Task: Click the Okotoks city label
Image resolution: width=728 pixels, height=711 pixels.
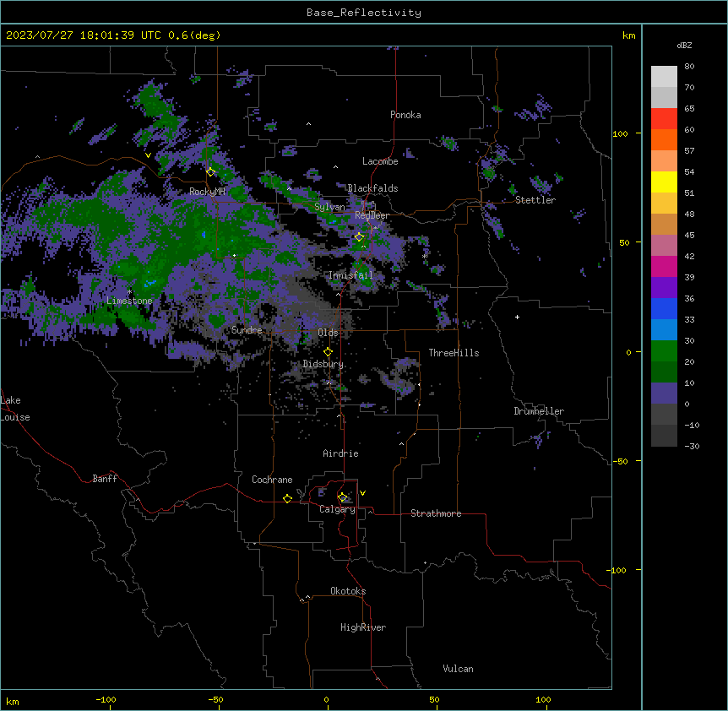Action: pos(348,591)
